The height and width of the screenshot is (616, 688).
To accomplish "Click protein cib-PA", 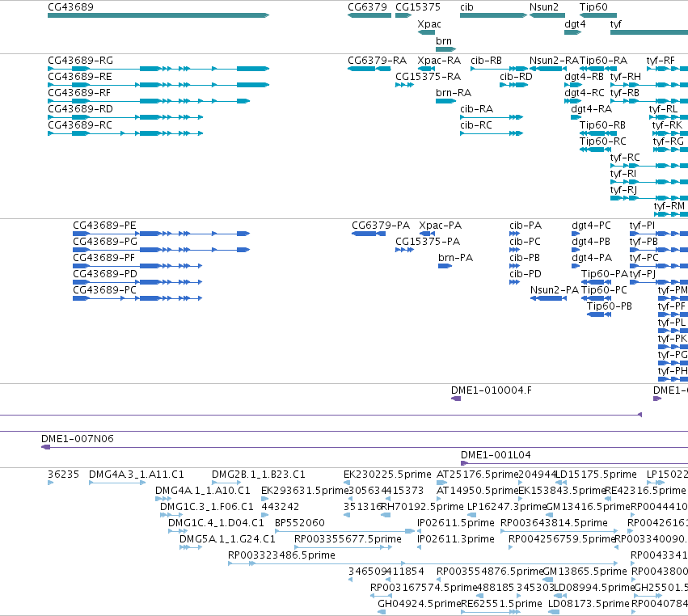I will point(515,234).
